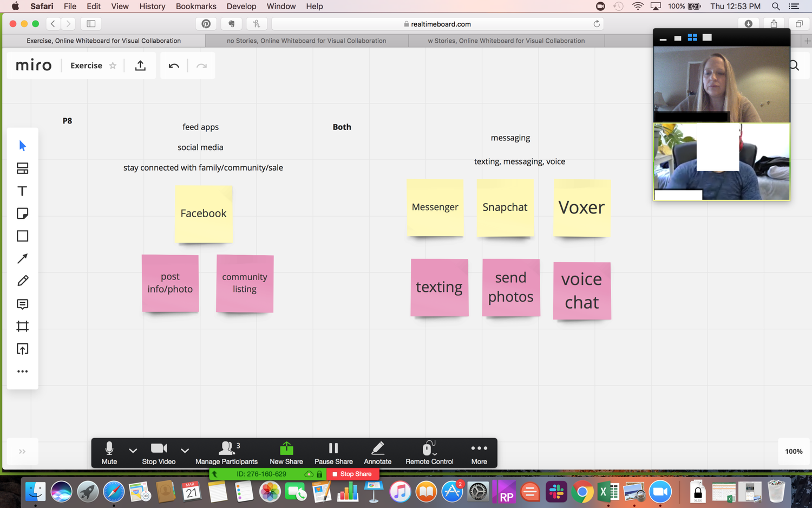Open the microphone selection dropdown
Viewport: 812px width, 508px height.
click(x=133, y=451)
